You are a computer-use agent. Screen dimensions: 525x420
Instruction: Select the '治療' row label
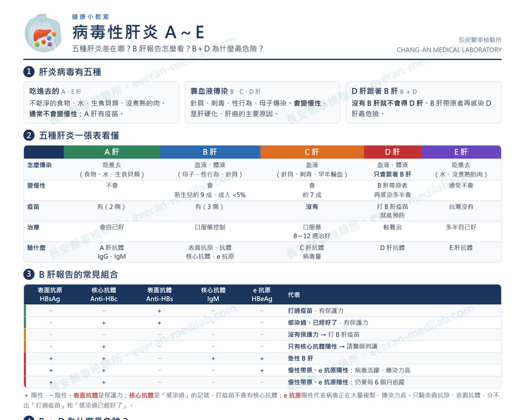pos(33,227)
